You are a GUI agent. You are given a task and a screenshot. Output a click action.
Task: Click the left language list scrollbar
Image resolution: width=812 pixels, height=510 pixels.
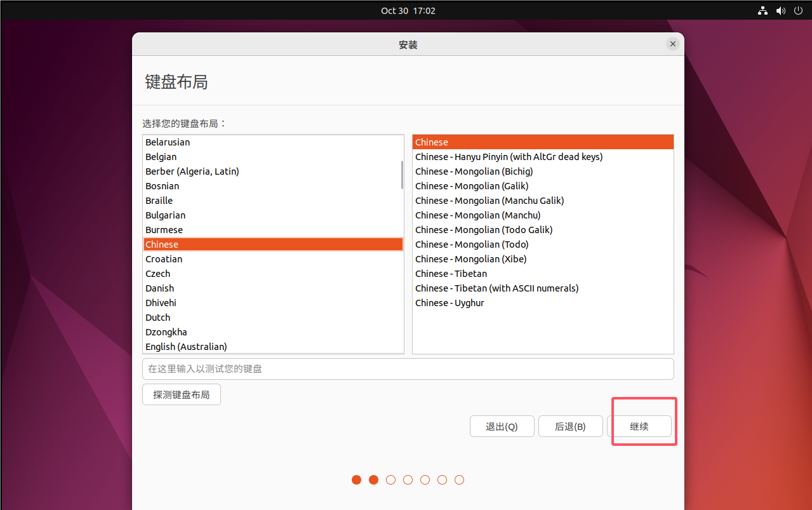[402, 175]
